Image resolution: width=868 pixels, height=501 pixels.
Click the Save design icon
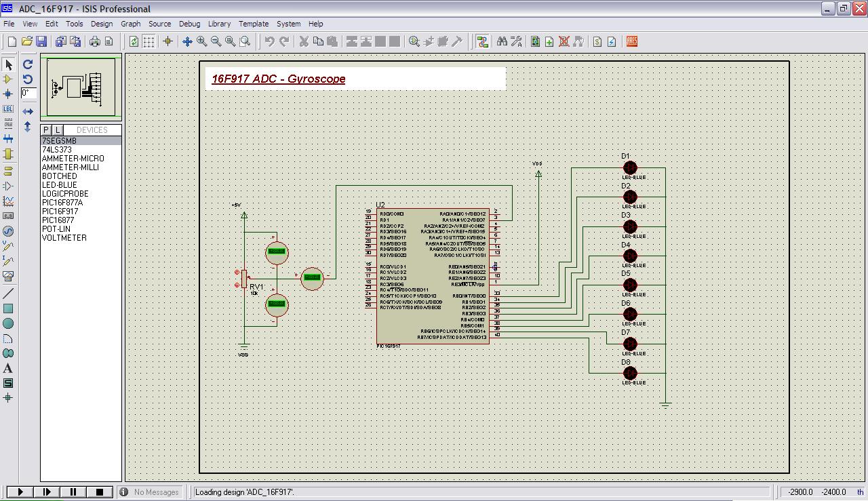click(x=41, y=41)
